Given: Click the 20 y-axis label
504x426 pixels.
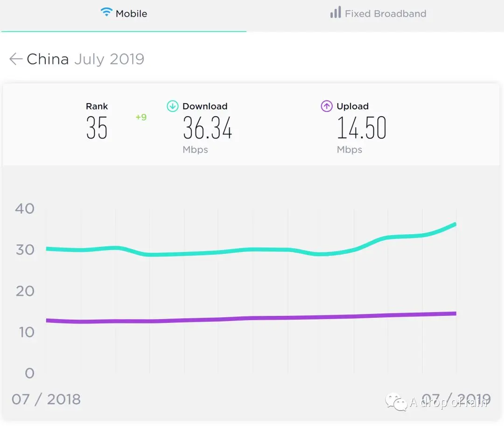Looking at the screenshot, I should pyautogui.click(x=25, y=291).
